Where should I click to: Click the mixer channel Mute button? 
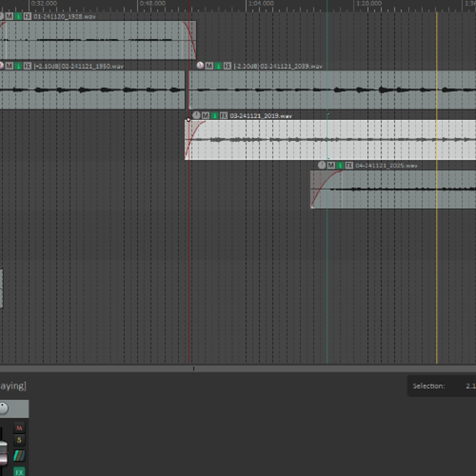[19, 428]
